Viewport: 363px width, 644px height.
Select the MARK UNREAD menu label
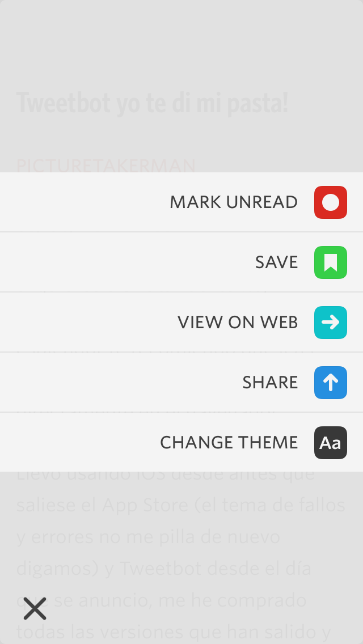234,202
